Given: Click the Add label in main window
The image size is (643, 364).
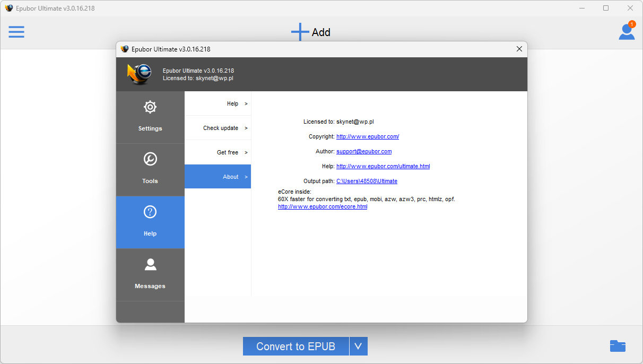Looking at the screenshot, I should tap(321, 32).
